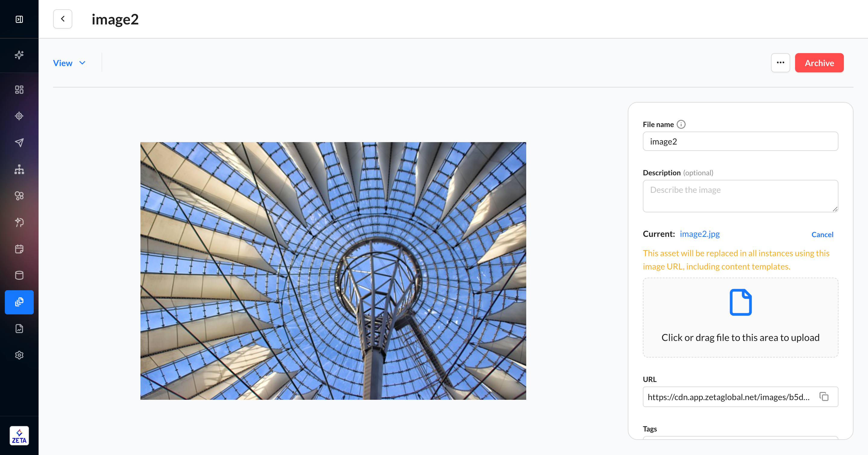Open the three-dots more options menu
Image resolution: width=868 pixels, height=455 pixels.
click(780, 63)
